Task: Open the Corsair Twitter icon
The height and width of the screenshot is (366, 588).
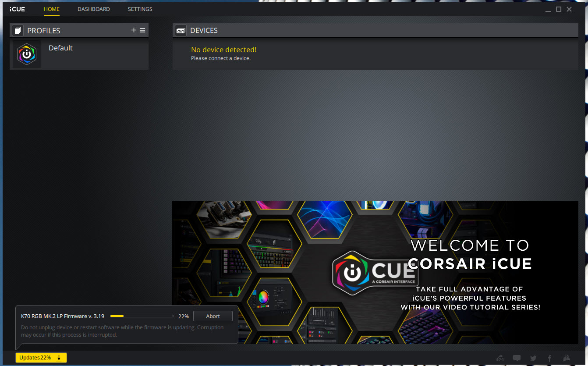Action: (533, 358)
